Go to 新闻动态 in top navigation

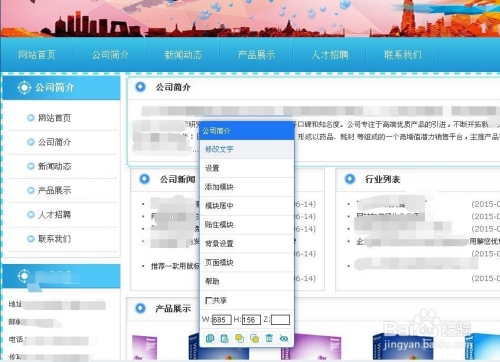(x=183, y=55)
